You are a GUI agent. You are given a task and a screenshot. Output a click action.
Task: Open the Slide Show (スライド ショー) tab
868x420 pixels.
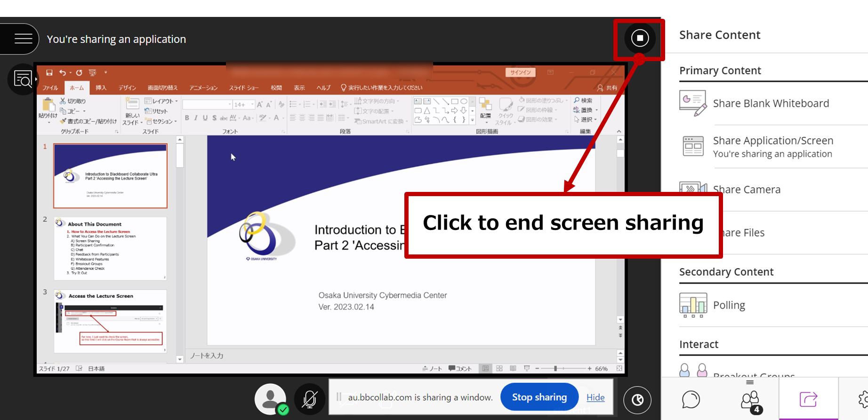(x=244, y=87)
